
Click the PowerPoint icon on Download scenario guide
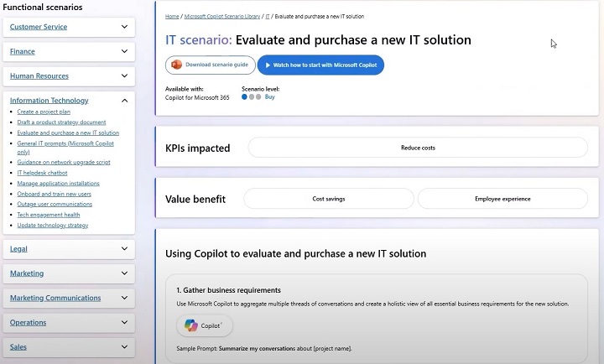click(x=176, y=65)
